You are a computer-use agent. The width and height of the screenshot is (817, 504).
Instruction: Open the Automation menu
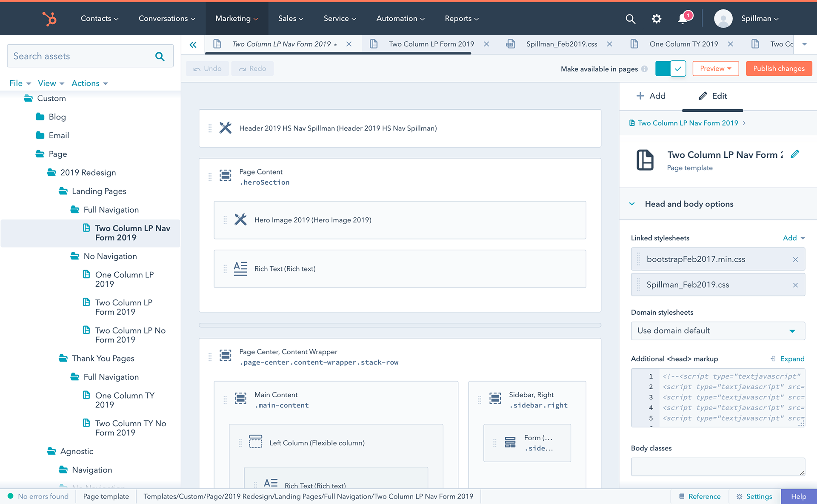[x=400, y=19]
